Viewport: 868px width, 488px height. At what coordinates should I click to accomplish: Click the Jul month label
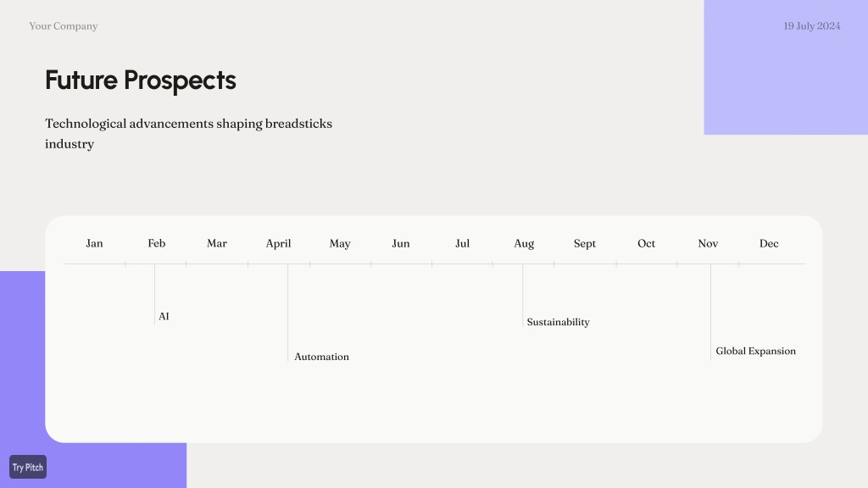point(462,243)
